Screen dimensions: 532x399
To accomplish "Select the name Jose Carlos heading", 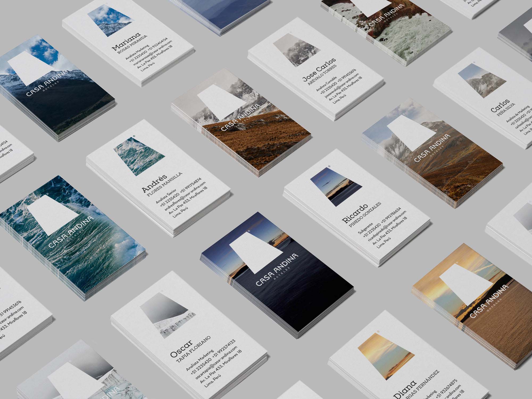I will coord(319,70).
